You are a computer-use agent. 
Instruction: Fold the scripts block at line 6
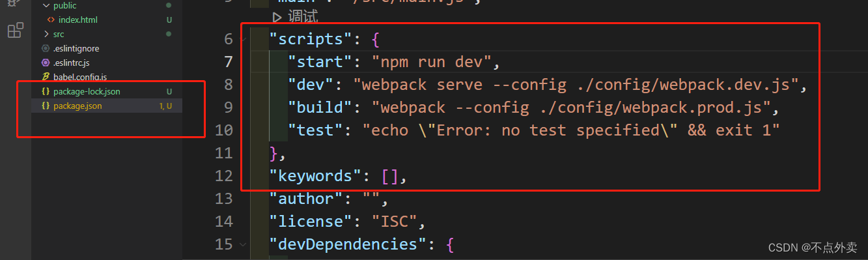tap(244, 39)
